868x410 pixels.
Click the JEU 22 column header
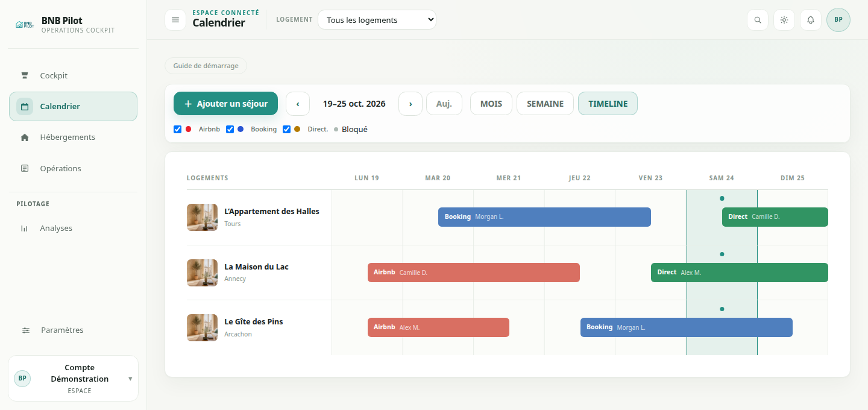tap(579, 178)
